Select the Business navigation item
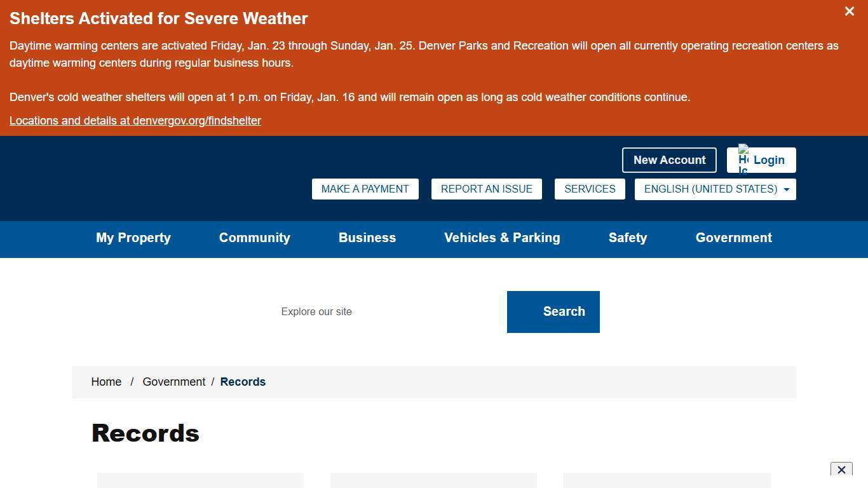This screenshot has width=868, height=488. [x=367, y=238]
